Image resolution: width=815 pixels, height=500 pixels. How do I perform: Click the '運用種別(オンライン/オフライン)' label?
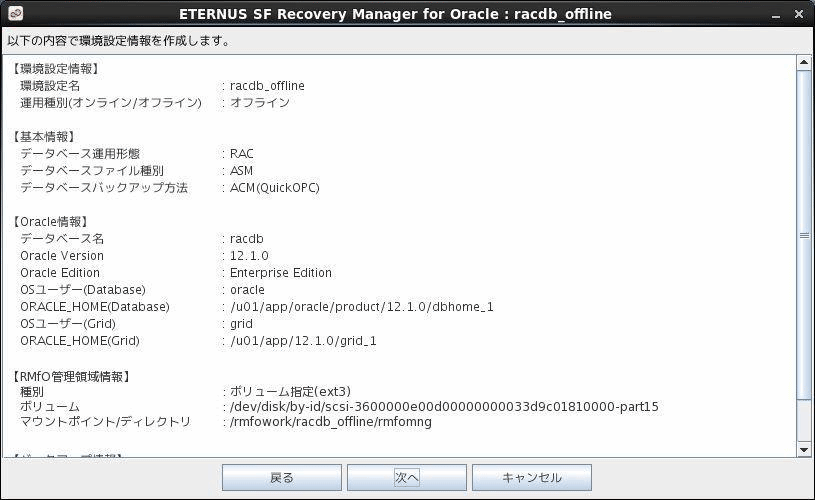click(111, 102)
